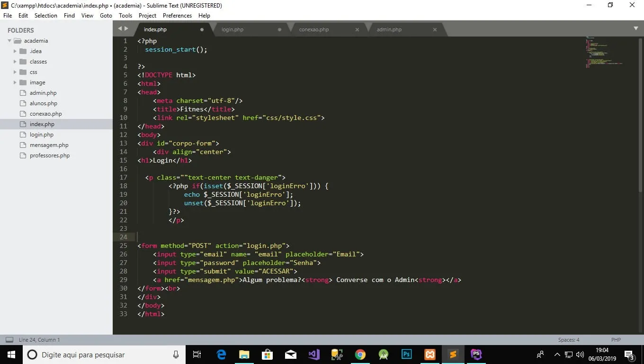Switch to the conexao.php tab
Screen dimensions: 644x364
click(x=313, y=29)
